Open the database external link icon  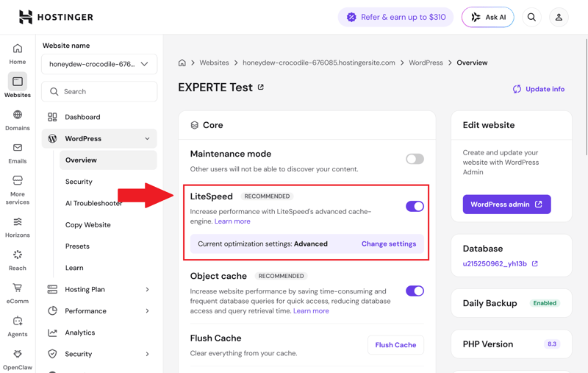[x=535, y=264]
